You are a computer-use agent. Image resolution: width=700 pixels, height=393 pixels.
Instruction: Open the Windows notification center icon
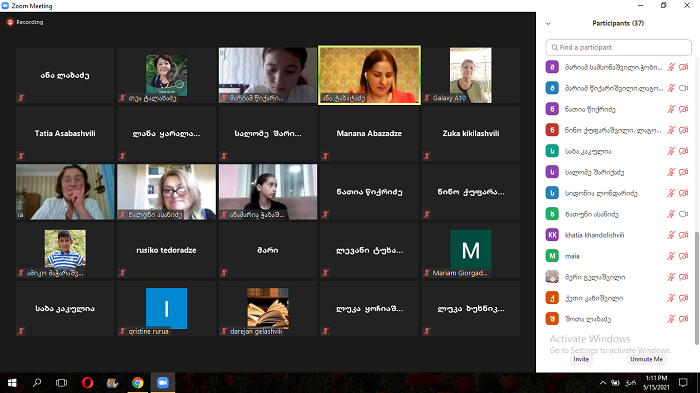tap(683, 383)
